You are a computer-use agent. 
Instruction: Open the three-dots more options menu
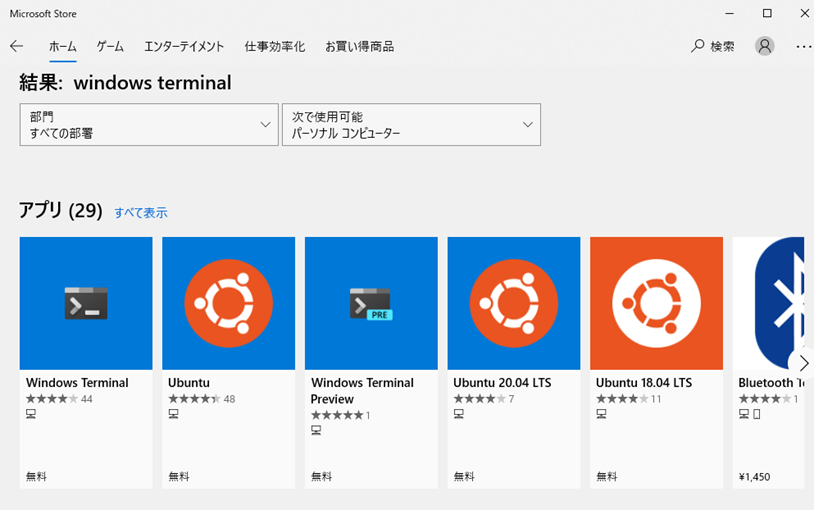pyautogui.click(x=804, y=47)
